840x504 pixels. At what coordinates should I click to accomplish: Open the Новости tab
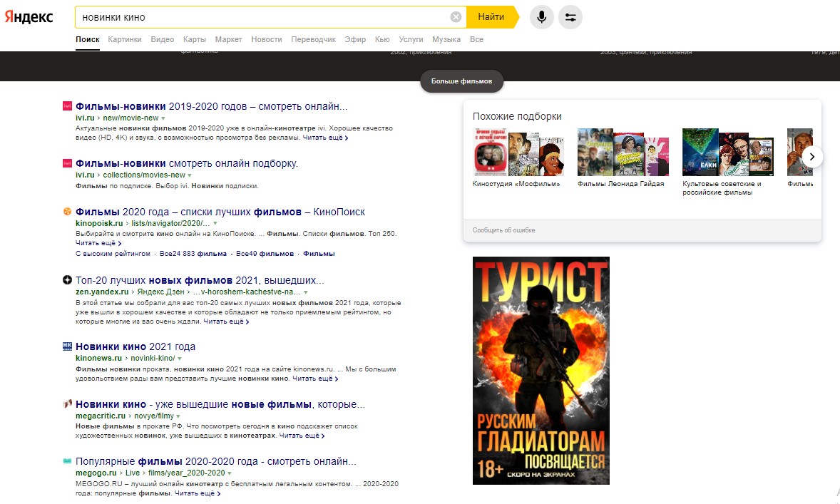pyautogui.click(x=266, y=39)
